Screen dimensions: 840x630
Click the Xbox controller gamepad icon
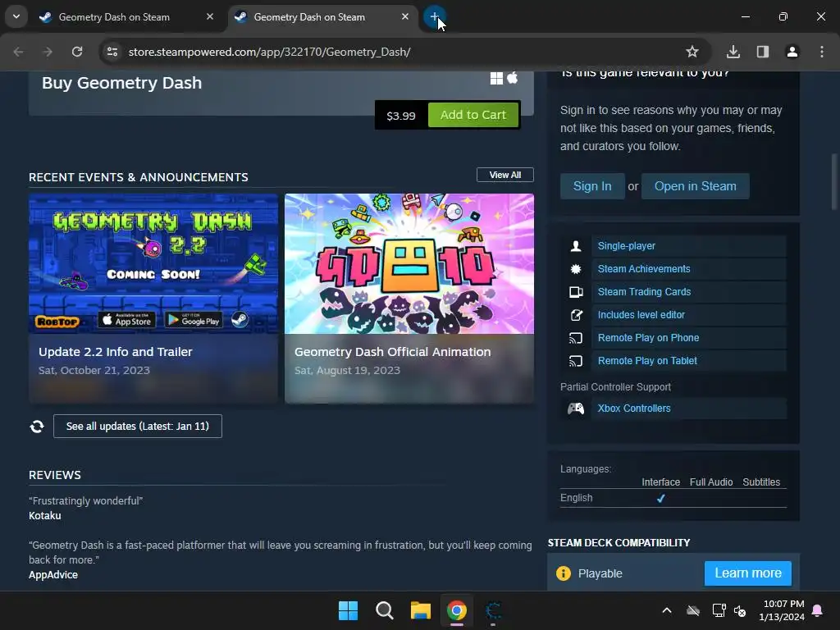point(576,409)
